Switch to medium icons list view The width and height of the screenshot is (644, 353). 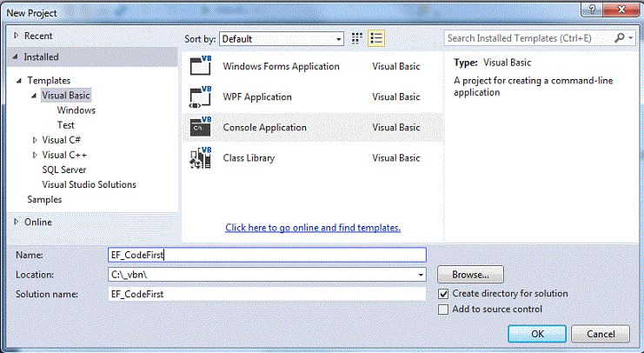coord(376,38)
